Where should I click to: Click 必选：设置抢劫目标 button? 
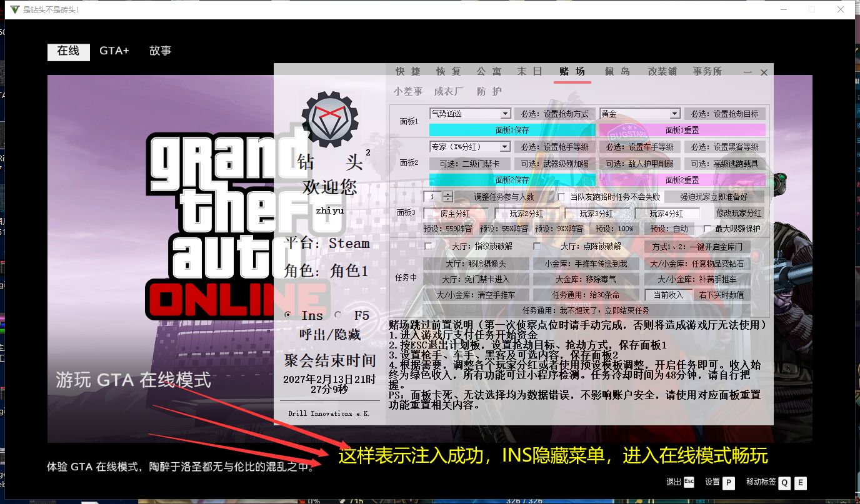tap(725, 114)
